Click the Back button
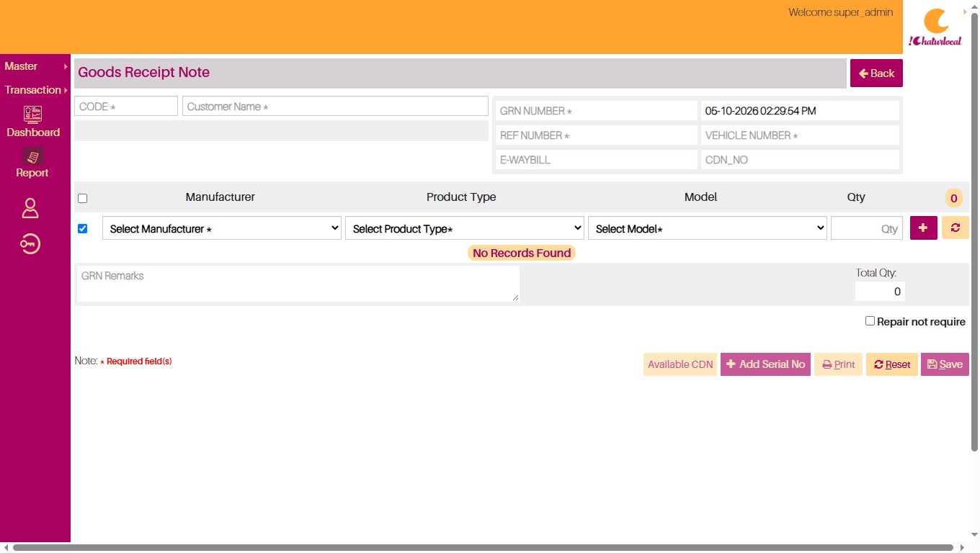 (876, 73)
